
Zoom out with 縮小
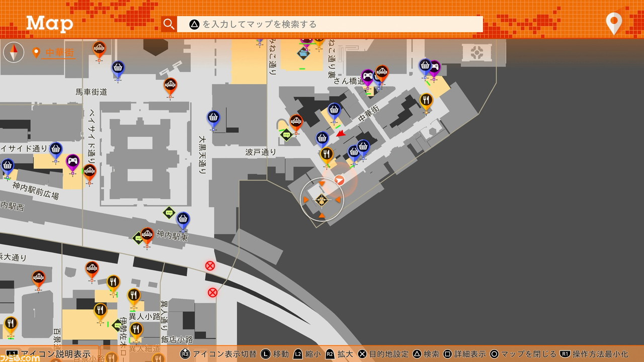click(x=307, y=354)
